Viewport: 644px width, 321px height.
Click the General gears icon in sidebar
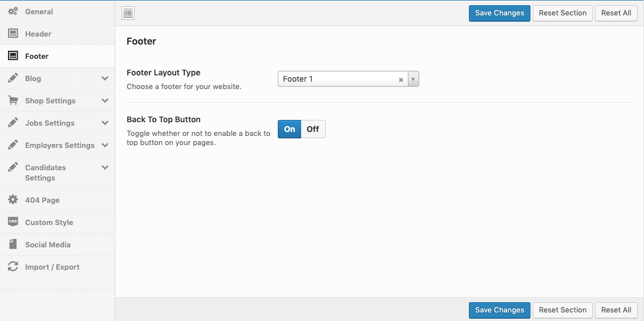click(13, 11)
